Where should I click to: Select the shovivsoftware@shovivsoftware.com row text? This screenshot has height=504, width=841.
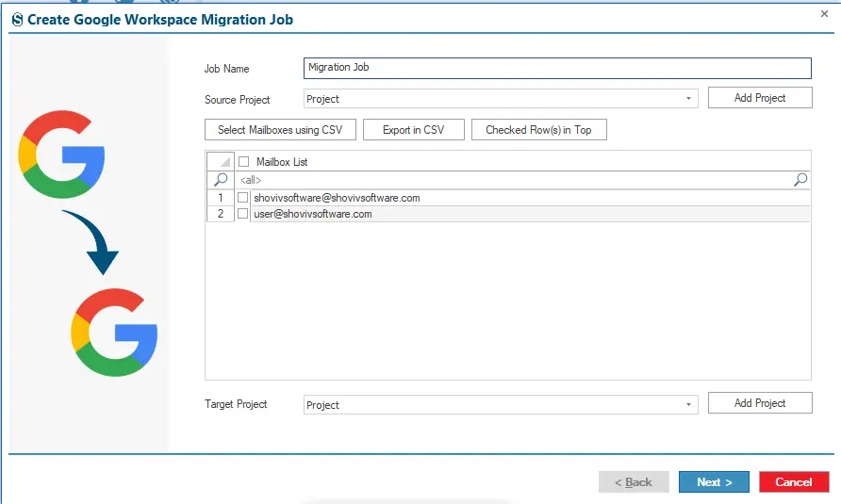337,198
